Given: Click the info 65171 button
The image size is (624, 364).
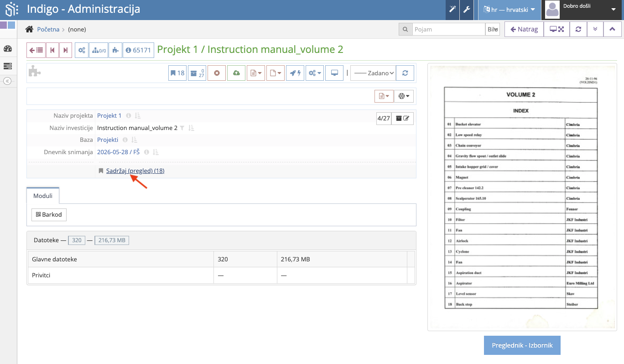Looking at the screenshot, I should 138,50.
